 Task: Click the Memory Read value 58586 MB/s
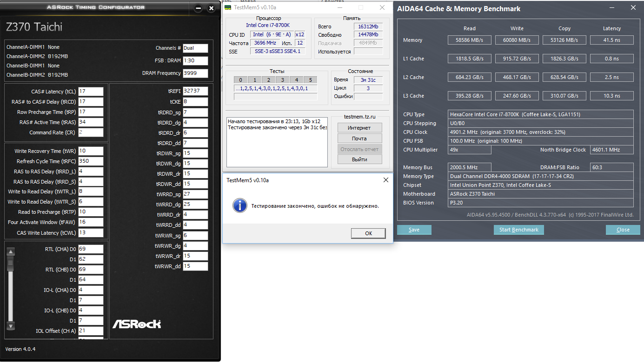pyautogui.click(x=470, y=40)
